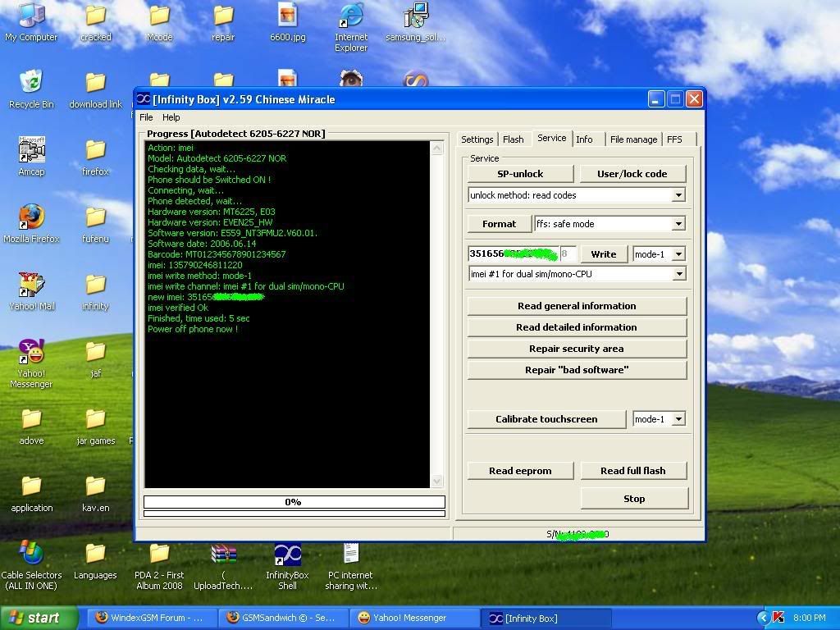This screenshot has width=840, height=630.
Task: Open PDA 2 - First Album 2008 folder
Action: 159,565
